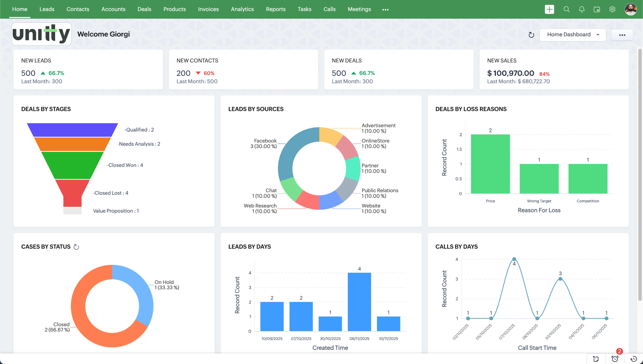The height and width of the screenshot is (364, 643).
Task: Click the Unity company logo
Action: click(41, 34)
